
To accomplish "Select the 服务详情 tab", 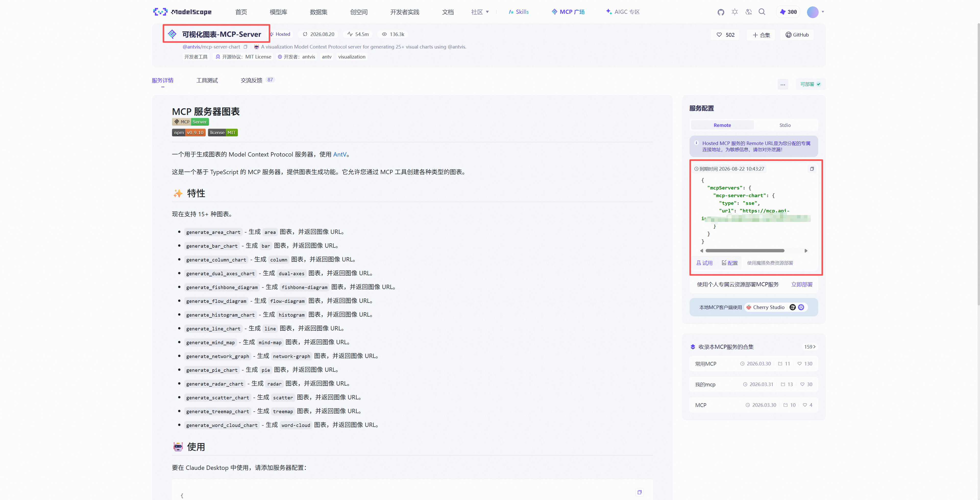I will (x=163, y=80).
